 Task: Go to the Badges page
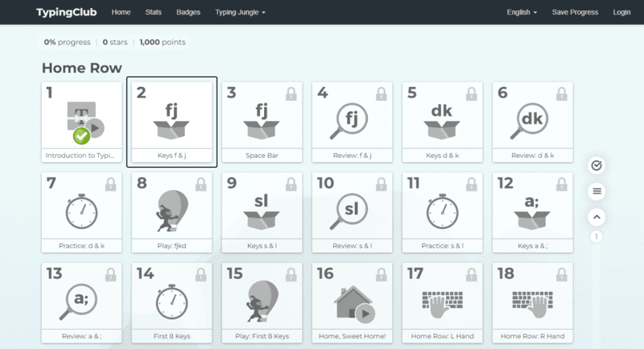[188, 12]
